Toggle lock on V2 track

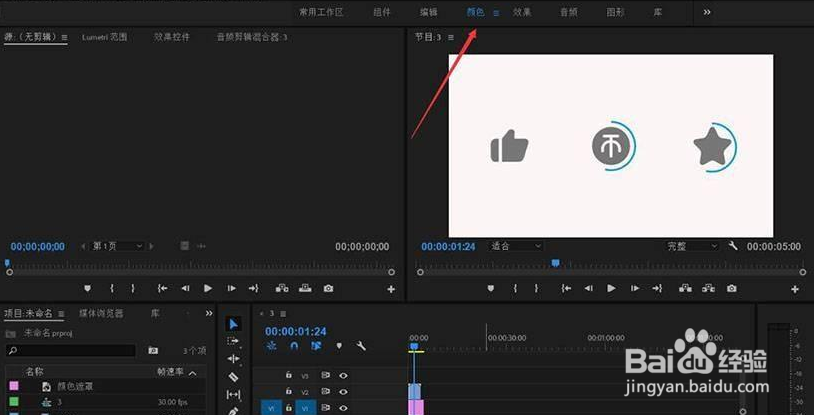pyautogui.click(x=289, y=391)
